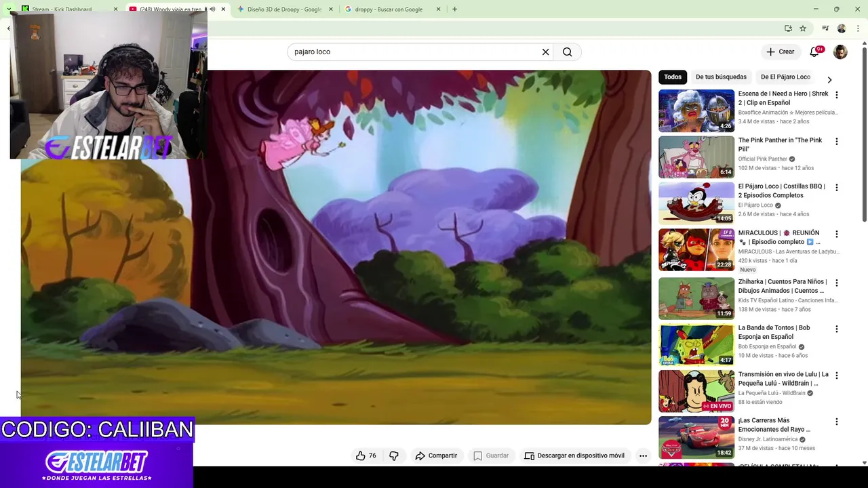Select the De tus búsquedas filter chip
The image size is (868, 488).
[721, 77]
